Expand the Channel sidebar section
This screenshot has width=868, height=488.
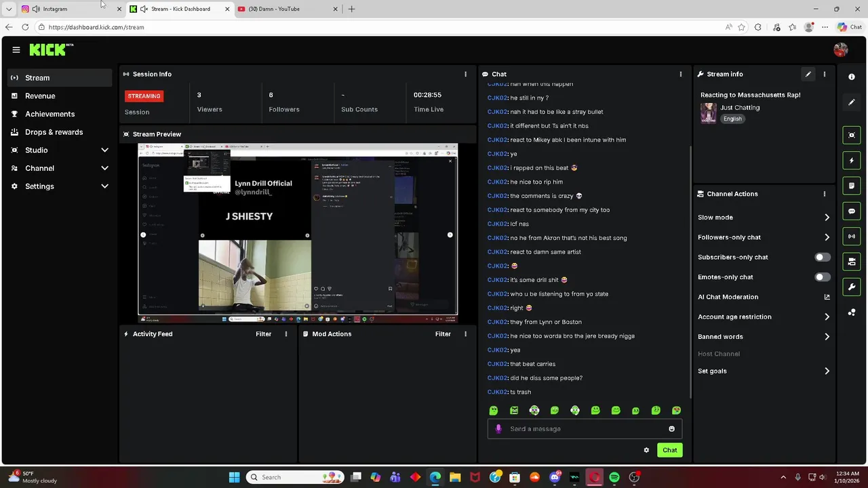104,168
